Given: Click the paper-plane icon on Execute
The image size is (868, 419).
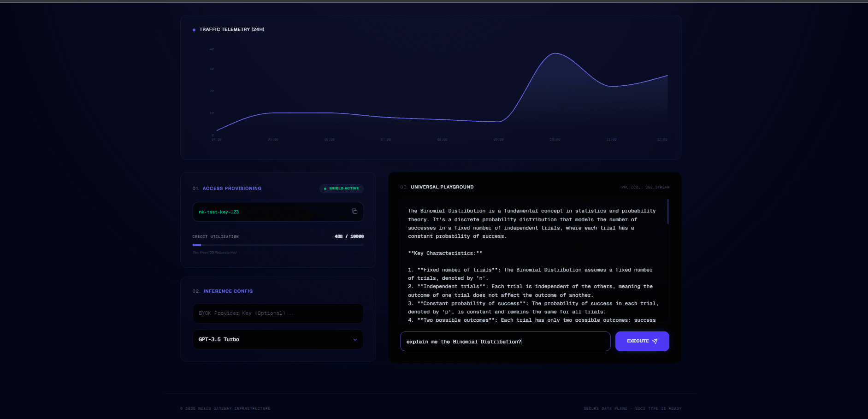Looking at the screenshot, I should click(x=655, y=341).
